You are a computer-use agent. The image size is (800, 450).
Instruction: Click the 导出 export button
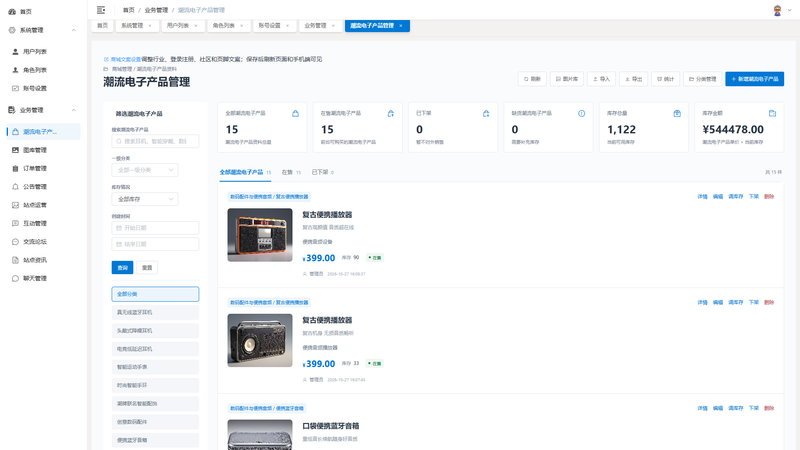(x=634, y=79)
